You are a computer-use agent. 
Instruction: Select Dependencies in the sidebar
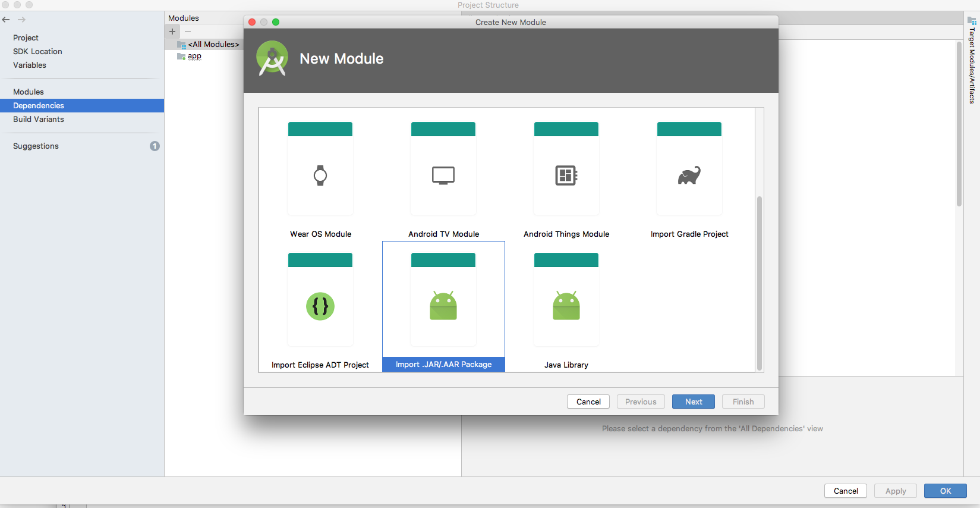(82, 105)
